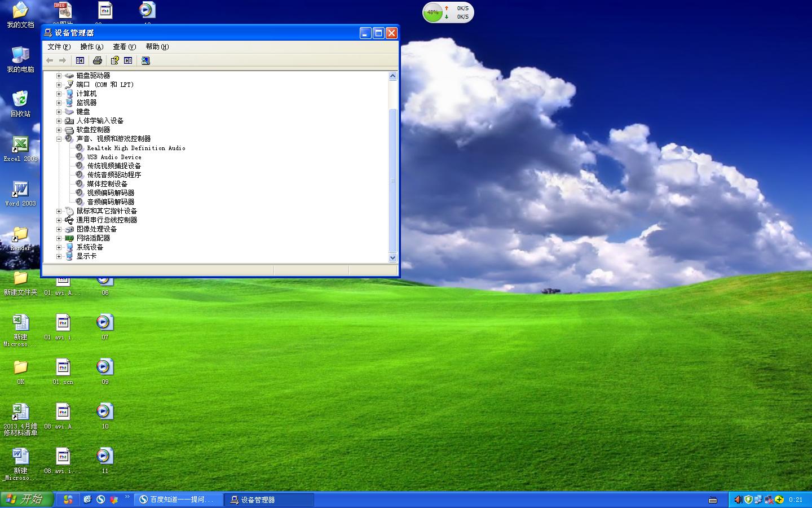This screenshot has height=508, width=812.
Task: Open the 查看 menu
Action: 123,47
